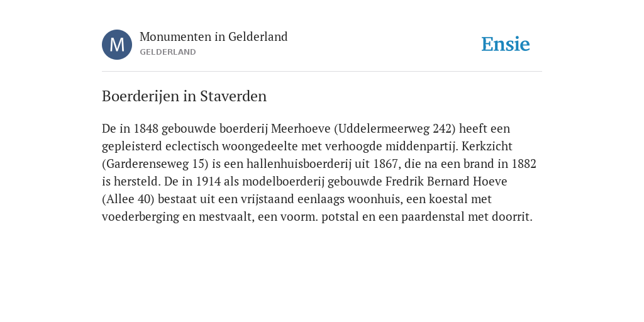The image size is (644, 322).
Task: Click the year 1848 in the first line
Action: 146,128
